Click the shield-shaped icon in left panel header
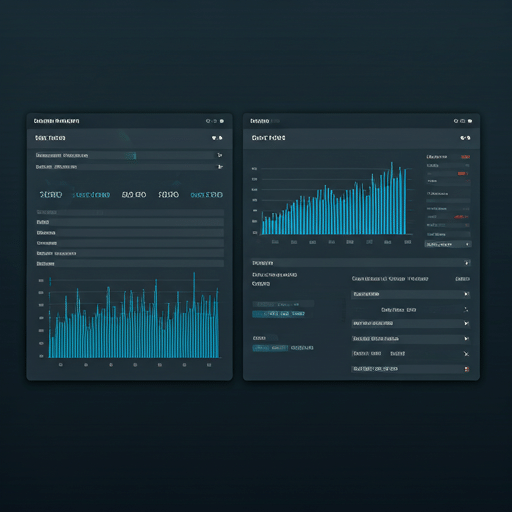Viewport: 512px width, 512px height. (x=214, y=138)
